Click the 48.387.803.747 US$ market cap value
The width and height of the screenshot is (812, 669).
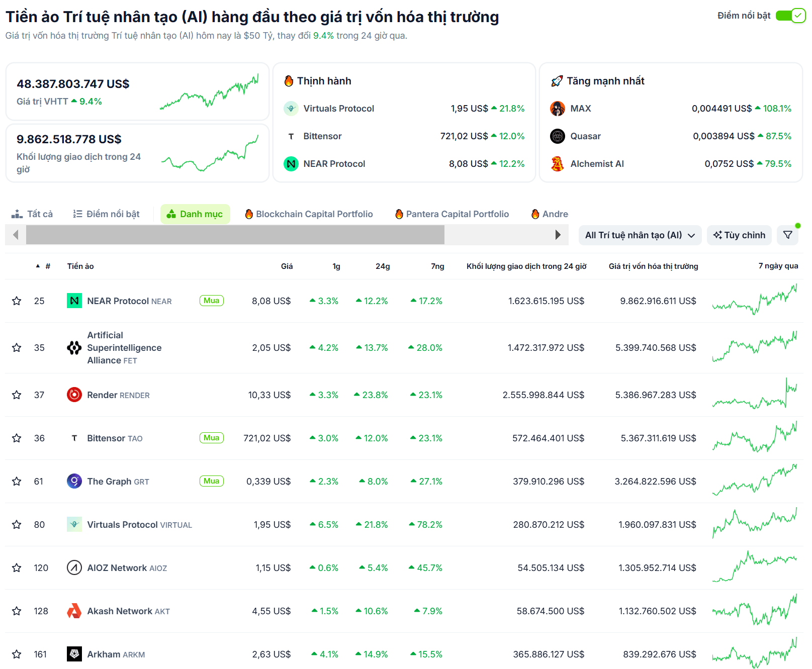(x=73, y=84)
